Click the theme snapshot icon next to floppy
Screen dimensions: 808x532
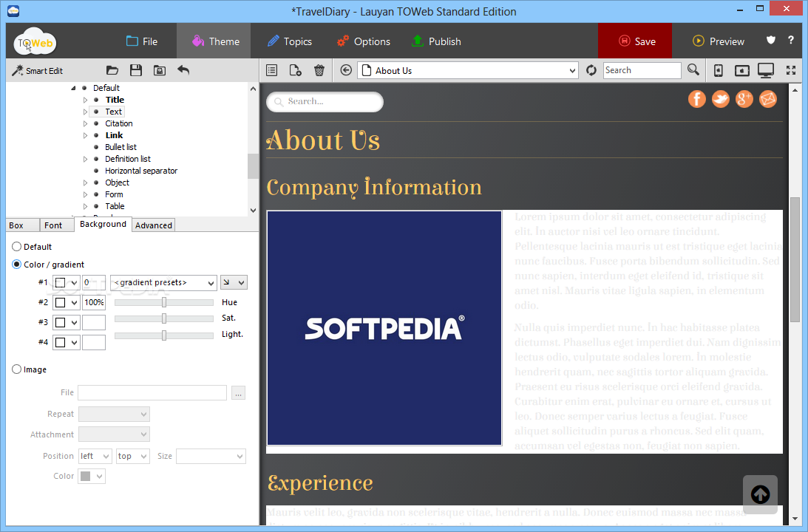point(160,70)
